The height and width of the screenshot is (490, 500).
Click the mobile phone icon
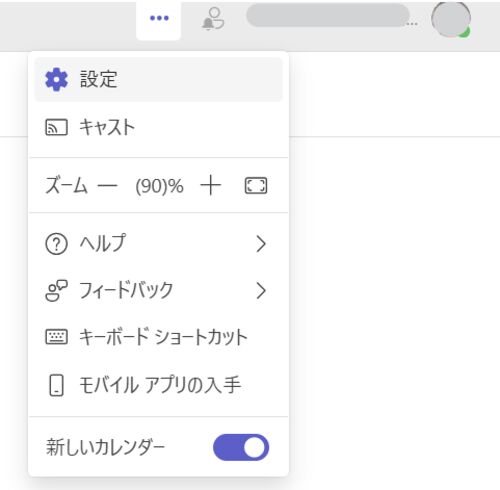56,385
